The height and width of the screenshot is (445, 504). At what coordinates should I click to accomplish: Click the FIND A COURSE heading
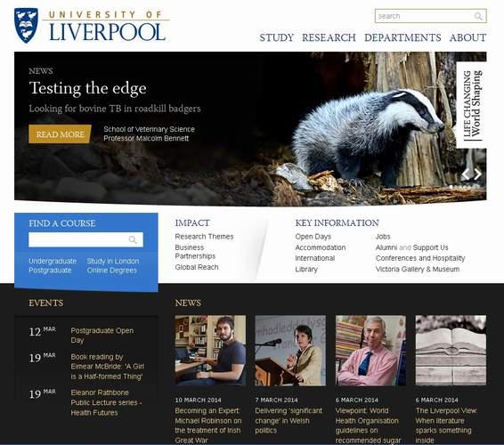tap(62, 223)
